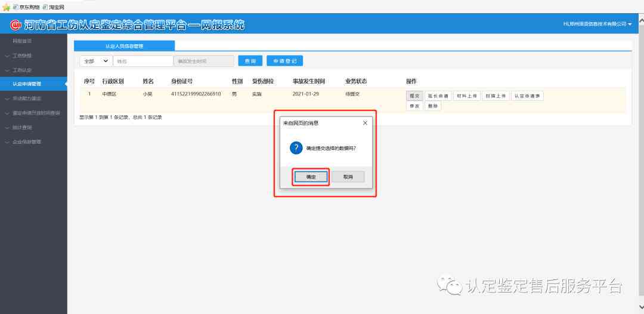
Task: Click the 姓名 column header
Action: [148, 81]
